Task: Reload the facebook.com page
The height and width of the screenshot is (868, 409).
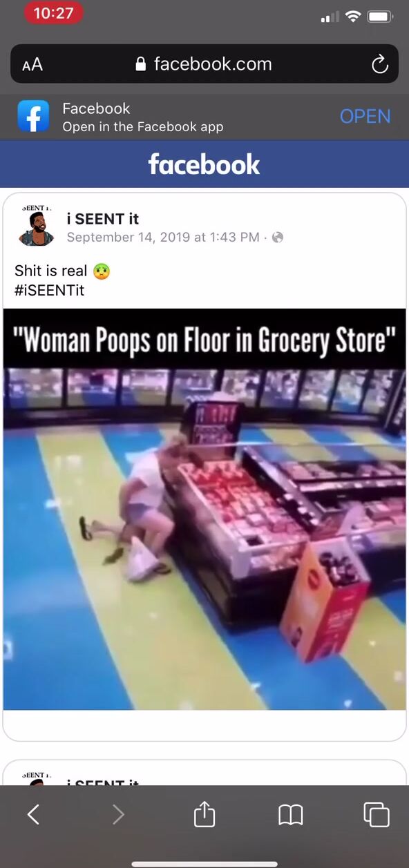Action: [x=379, y=65]
